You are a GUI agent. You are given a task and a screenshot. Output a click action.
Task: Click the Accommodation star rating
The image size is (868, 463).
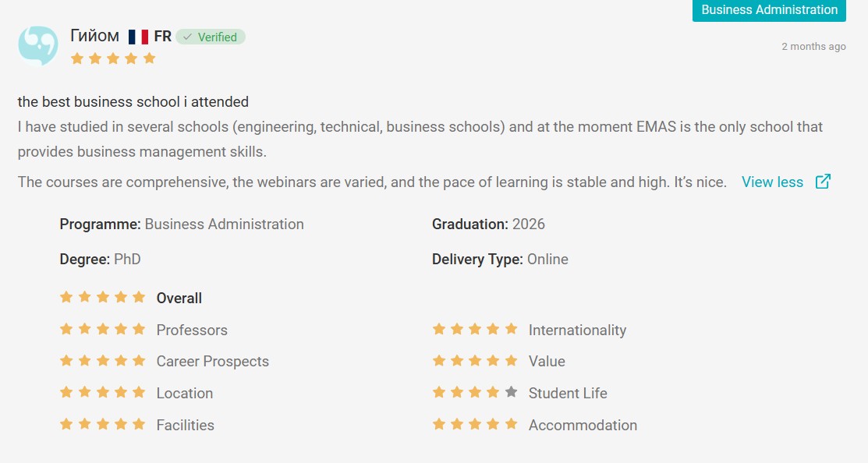click(x=475, y=424)
